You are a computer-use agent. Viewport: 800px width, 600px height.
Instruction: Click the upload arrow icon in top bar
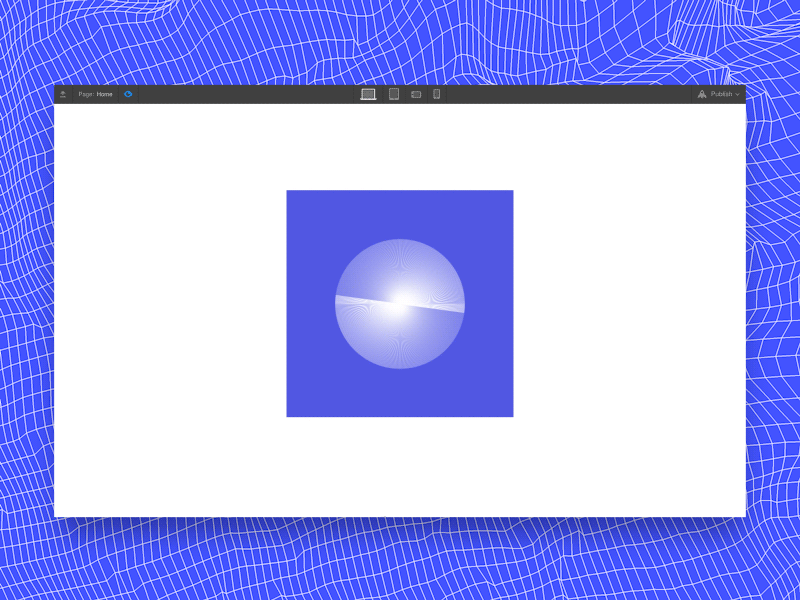click(63, 94)
